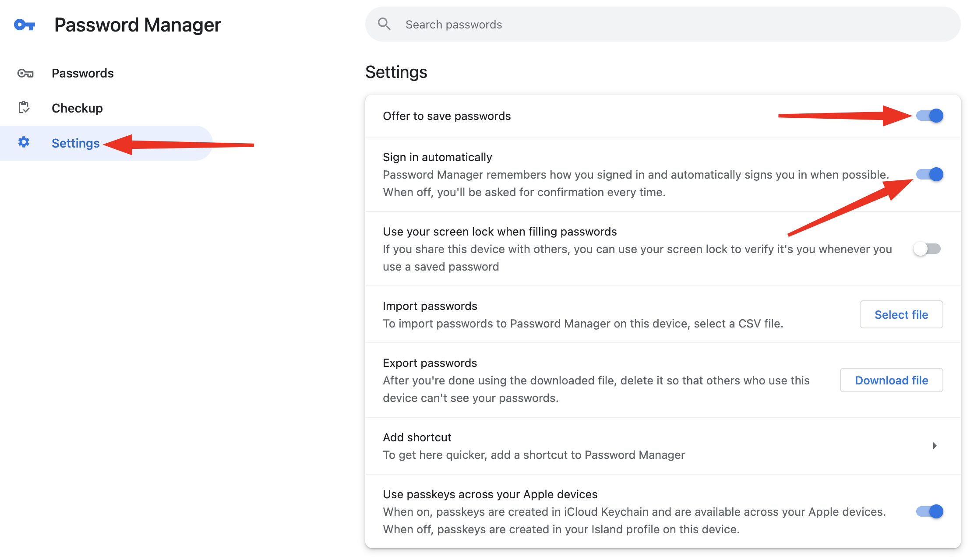Enable screen lock when filling passwords
Image resolution: width=974 pixels, height=560 pixels.
click(x=927, y=249)
